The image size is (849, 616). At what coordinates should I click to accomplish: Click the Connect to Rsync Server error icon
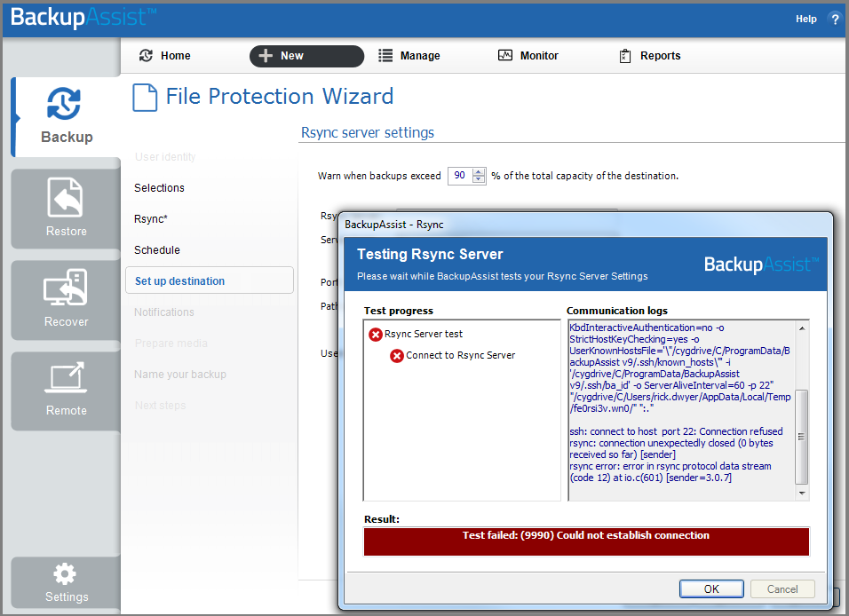click(397, 356)
